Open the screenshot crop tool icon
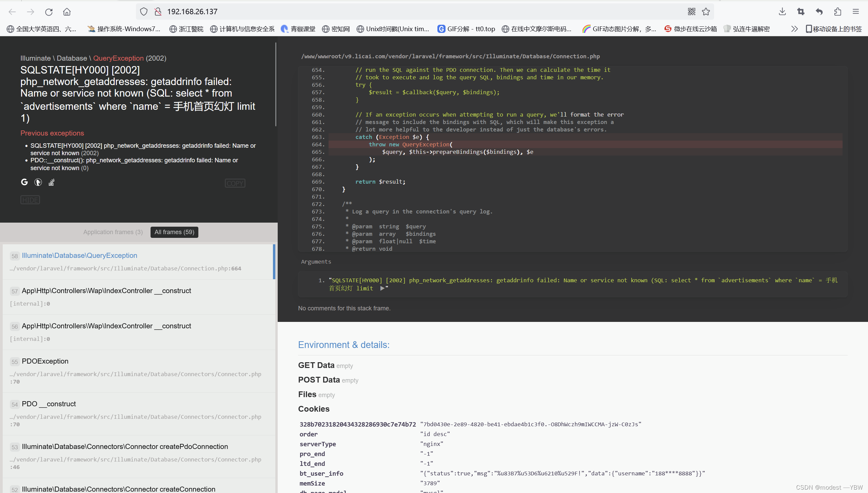 (x=801, y=12)
